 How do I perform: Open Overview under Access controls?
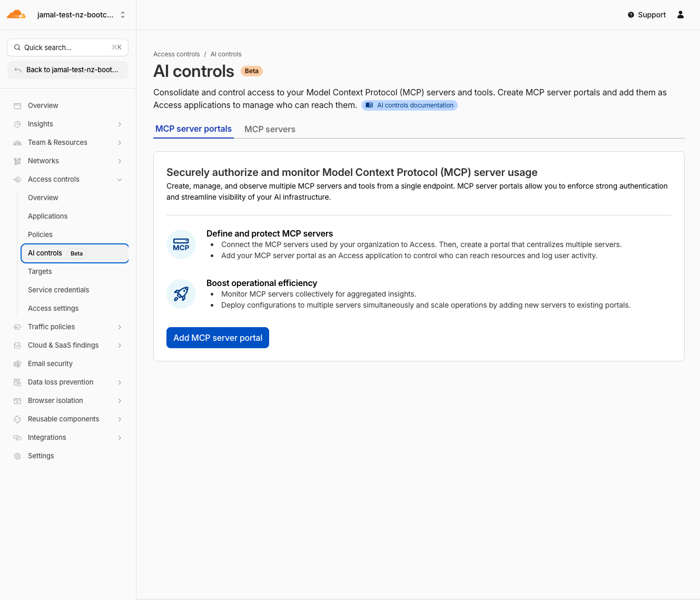pyautogui.click(x=43, y=198)
